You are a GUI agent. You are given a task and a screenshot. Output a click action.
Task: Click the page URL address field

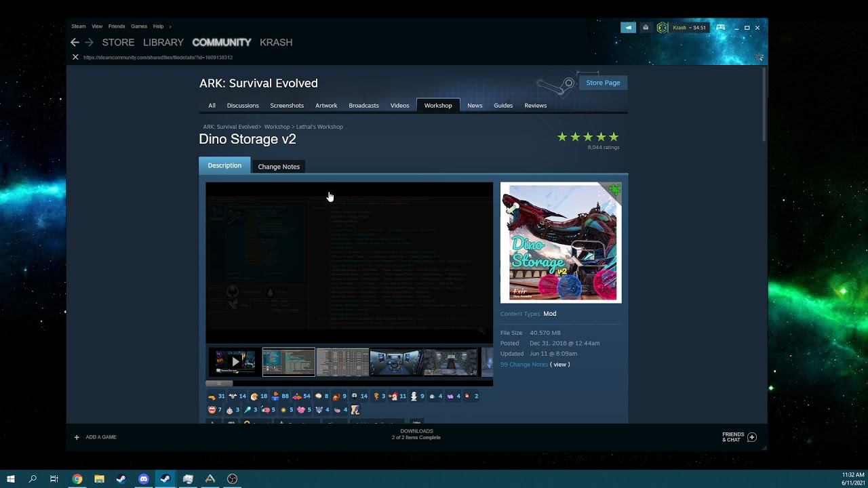tap(158, 58)
